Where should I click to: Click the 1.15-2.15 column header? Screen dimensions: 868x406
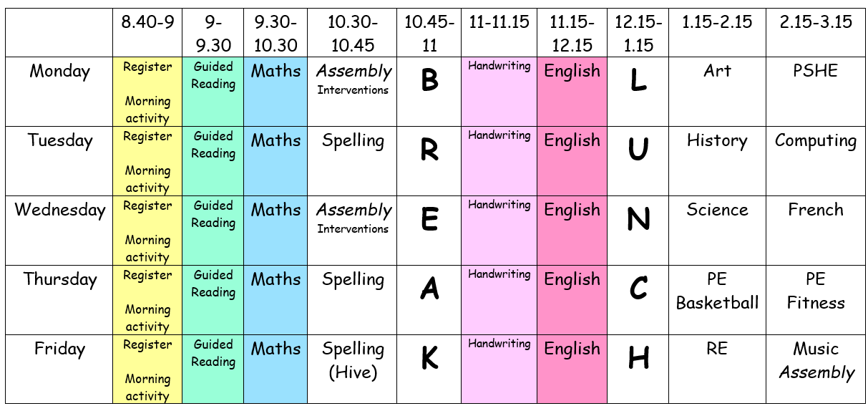[717, 23]
